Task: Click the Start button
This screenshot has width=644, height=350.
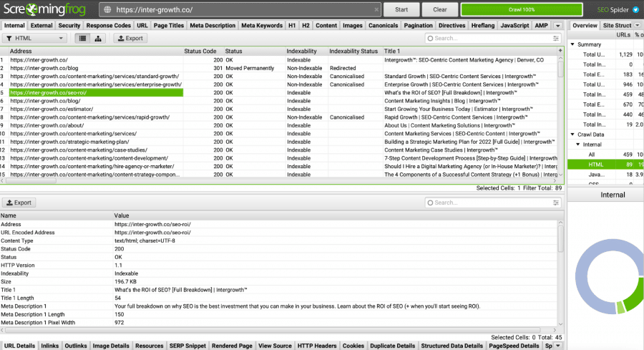Action: coord(401,9)
